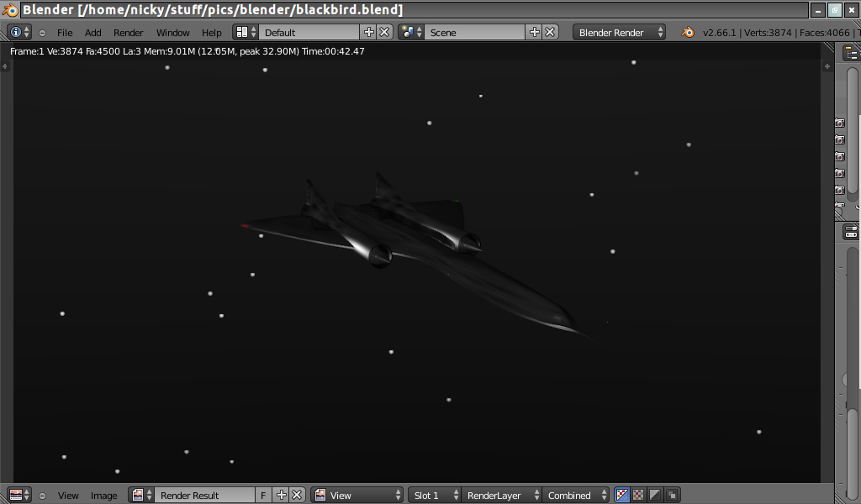
Task: Open the Render menu
Action: click(129, 33)
